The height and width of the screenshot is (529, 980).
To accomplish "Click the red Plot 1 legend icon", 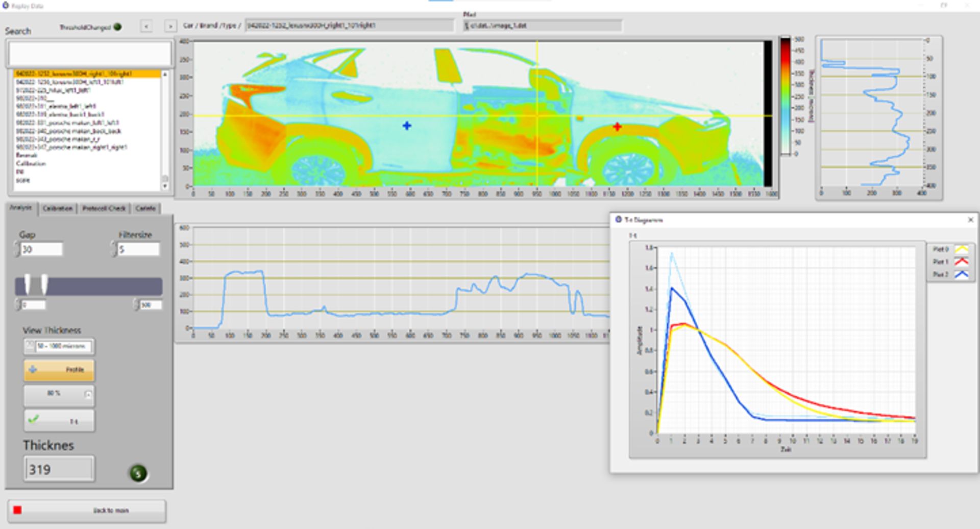I will [961, 262].
